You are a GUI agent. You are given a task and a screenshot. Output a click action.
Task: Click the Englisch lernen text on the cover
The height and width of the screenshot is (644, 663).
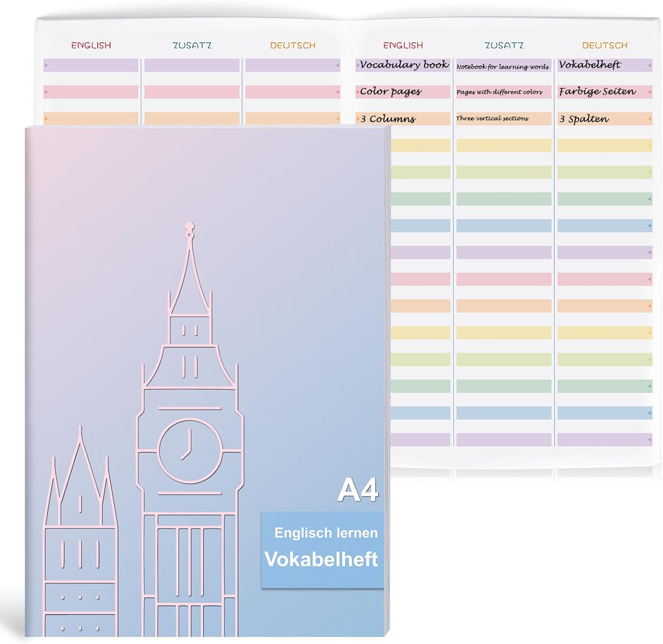tap(326, 533)
